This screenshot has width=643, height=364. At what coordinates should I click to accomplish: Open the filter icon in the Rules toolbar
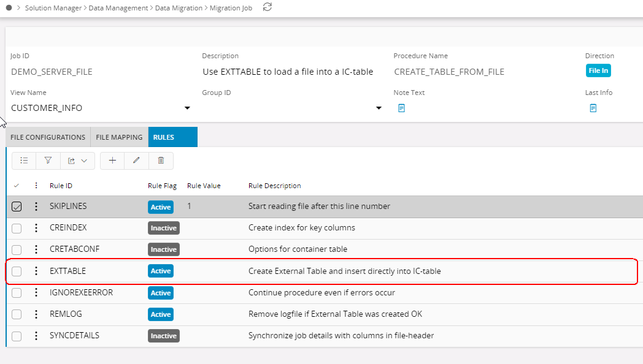(x=48, y=161)
